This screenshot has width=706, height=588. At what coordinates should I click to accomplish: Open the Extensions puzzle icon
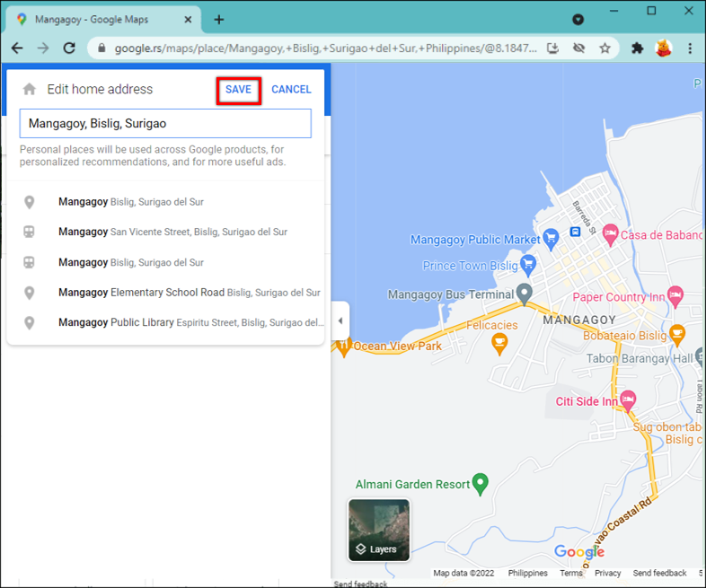[x=637, y=48]
